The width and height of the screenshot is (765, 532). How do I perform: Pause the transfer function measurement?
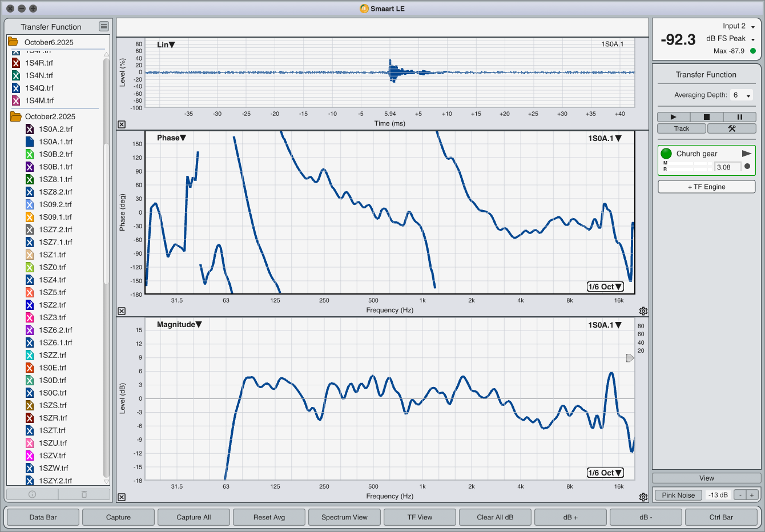(x=739, y=117)
